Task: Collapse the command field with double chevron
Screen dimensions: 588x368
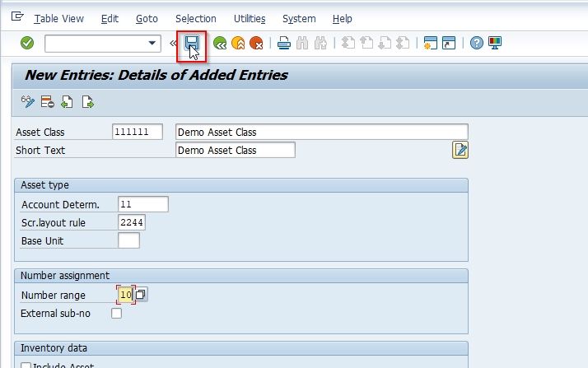Action: (173, 44)
